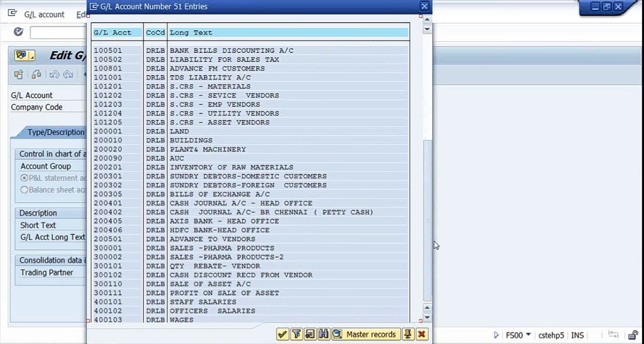The height and width of the screenshot is (344, 644).
Task: Click the transfer arrows icon in status bar
Action: [613, 335]
